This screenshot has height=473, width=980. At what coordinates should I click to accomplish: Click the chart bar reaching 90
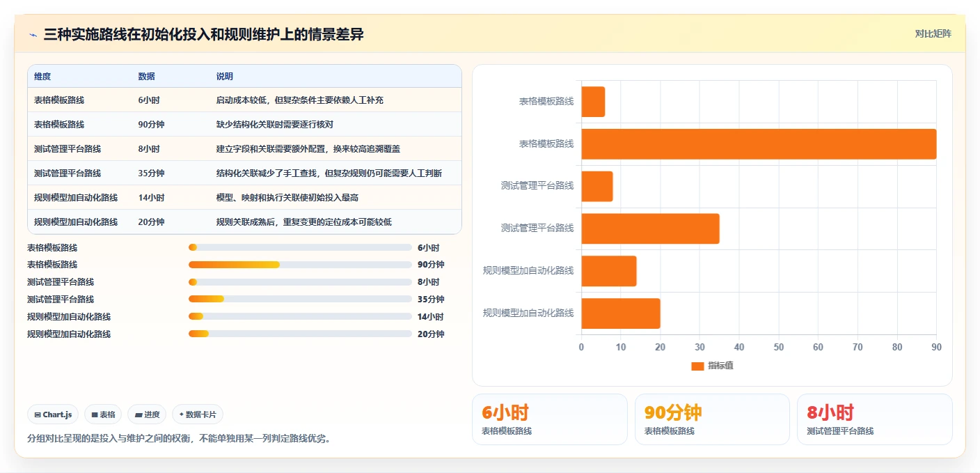(x=759, y=144)
